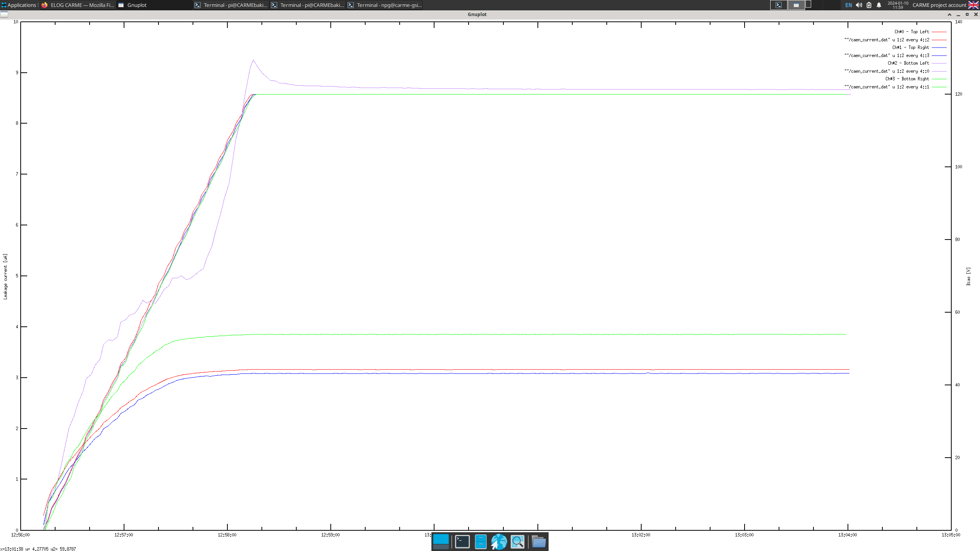
Task: Toggle Ch#3 - Bottom Right legend entry
Action: tap(907, 79)
